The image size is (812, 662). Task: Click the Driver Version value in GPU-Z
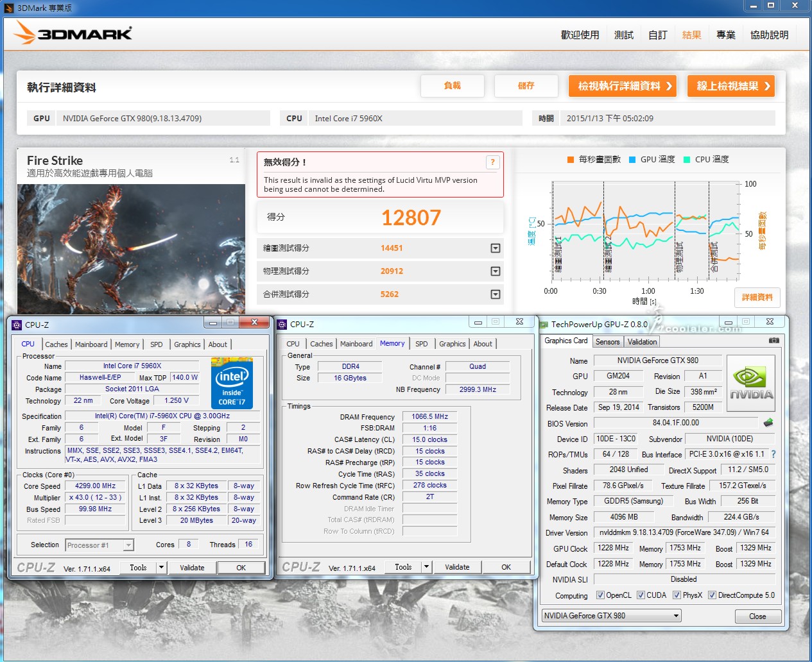(684, 533)
